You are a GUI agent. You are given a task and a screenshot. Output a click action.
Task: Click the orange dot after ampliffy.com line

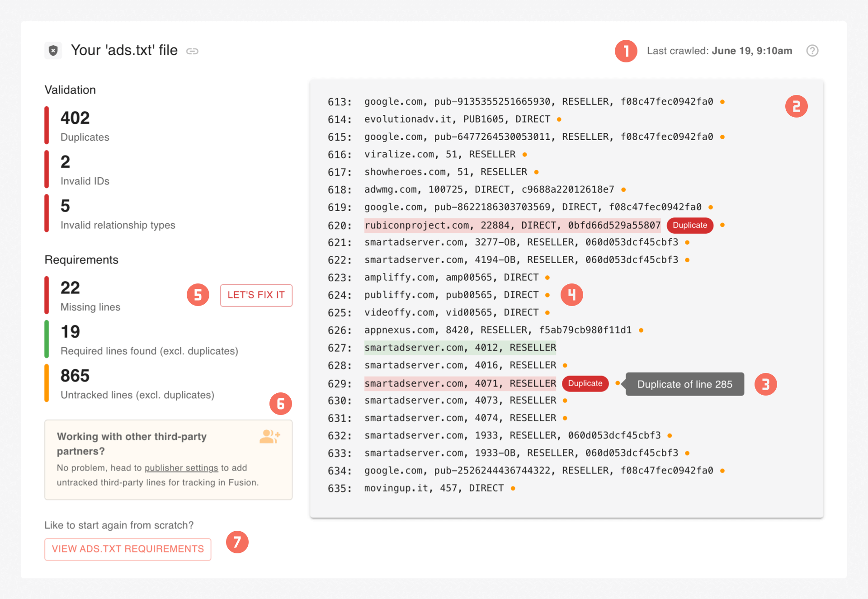[x=547, y=278]
